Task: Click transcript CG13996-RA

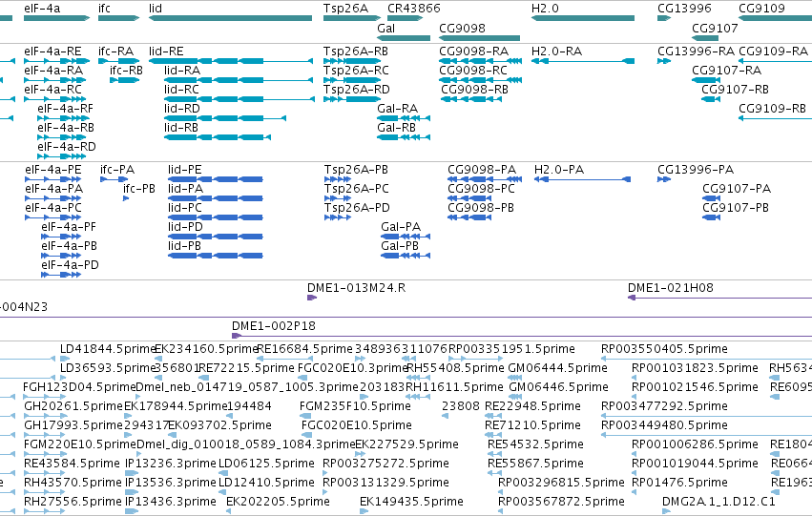Action: click(696, 52)
